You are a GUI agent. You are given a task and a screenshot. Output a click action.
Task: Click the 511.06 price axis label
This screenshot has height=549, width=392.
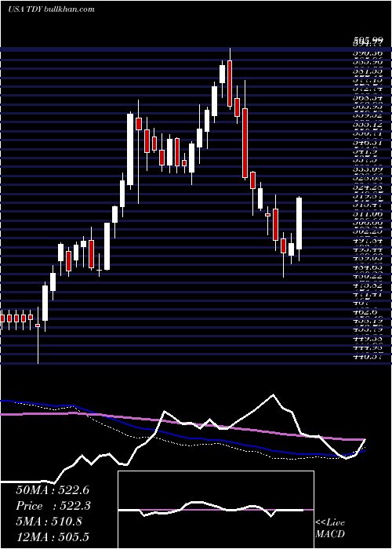[x=368, y=213]
